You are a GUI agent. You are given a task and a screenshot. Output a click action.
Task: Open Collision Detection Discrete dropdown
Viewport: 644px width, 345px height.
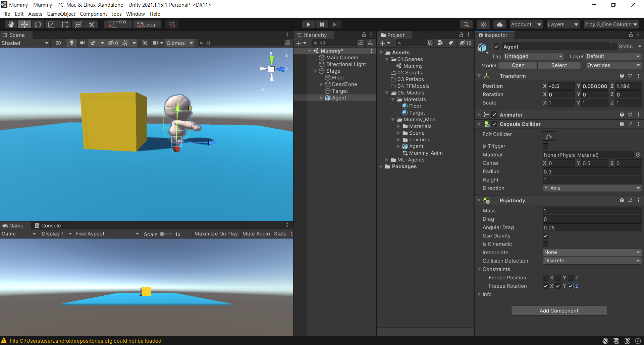coord(592,261)
